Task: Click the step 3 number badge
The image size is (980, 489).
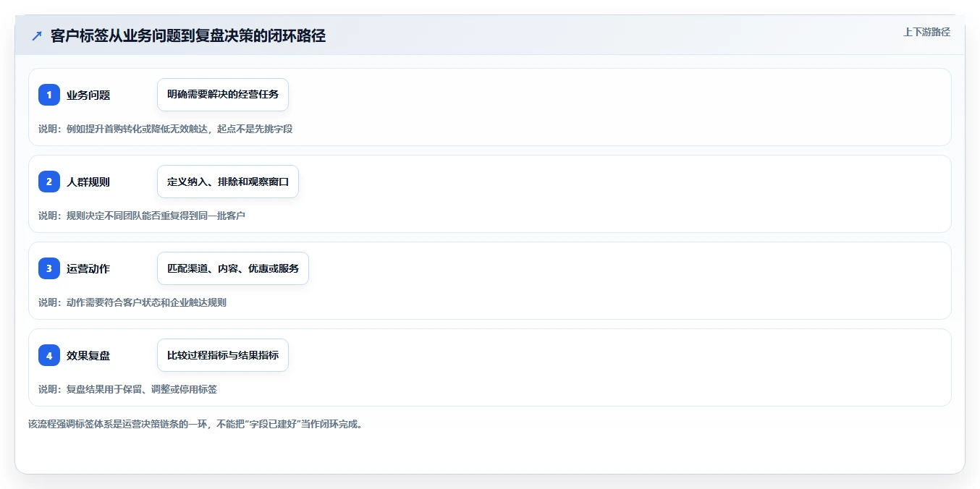Action: point(49,268)
